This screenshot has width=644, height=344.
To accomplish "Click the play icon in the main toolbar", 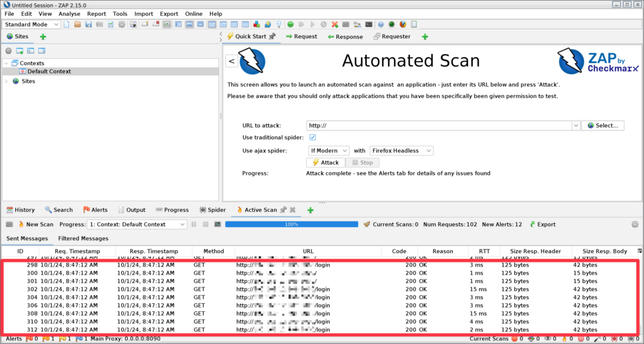I will coord(313,25).
